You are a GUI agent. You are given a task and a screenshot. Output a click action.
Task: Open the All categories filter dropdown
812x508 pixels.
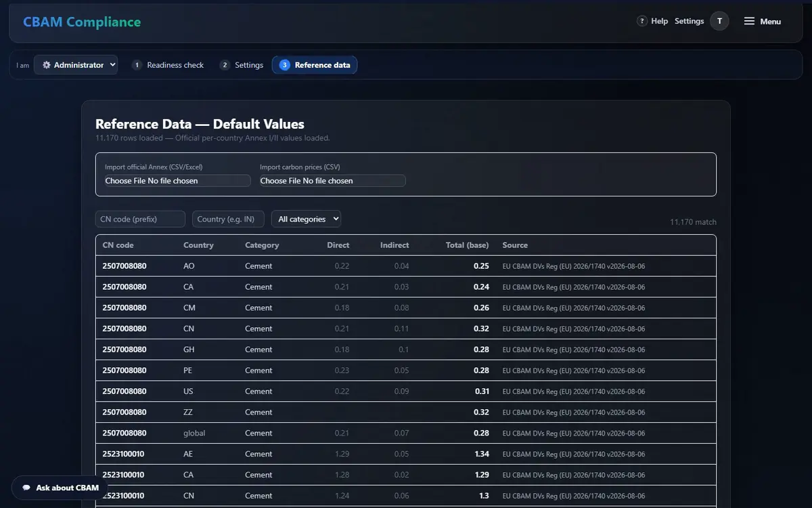click(x=306, y=219)
